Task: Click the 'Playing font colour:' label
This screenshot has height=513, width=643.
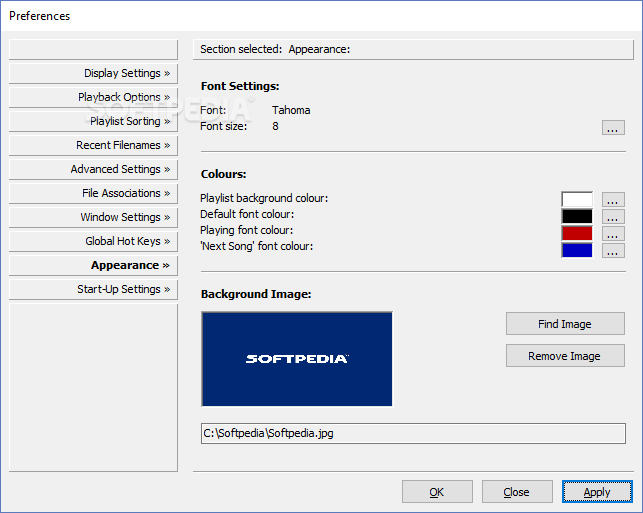Action: (246, 230)
